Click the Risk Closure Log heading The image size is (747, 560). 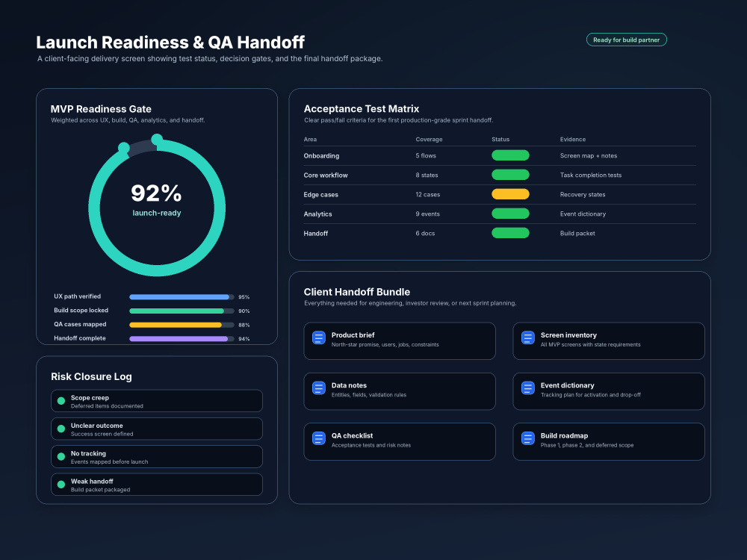point(91,376)
